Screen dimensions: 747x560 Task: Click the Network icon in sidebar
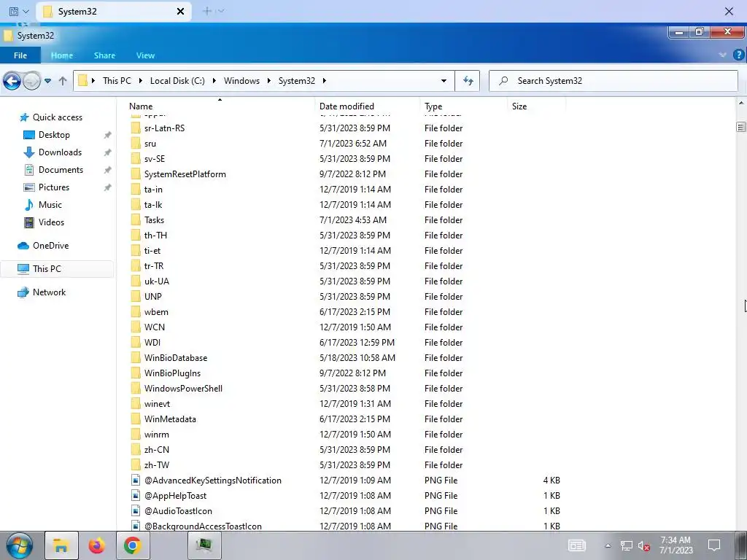[x=23, y=292]
